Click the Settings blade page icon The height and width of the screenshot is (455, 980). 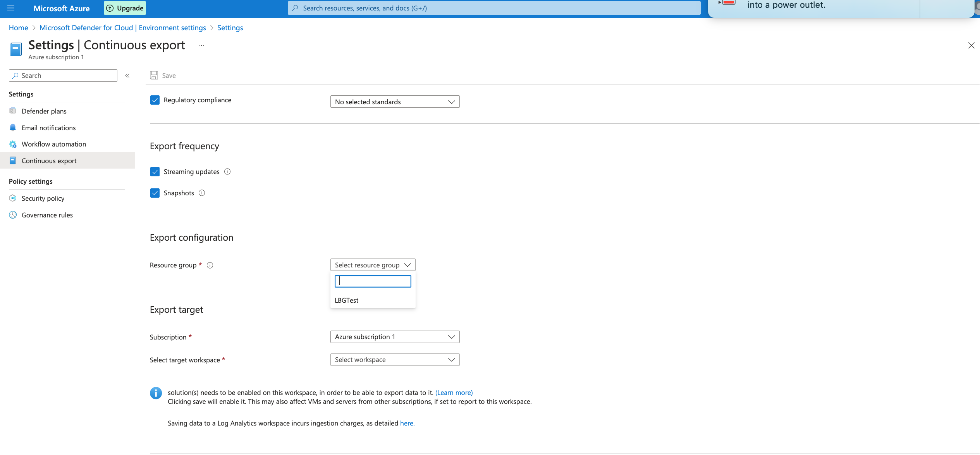[16, 50]
